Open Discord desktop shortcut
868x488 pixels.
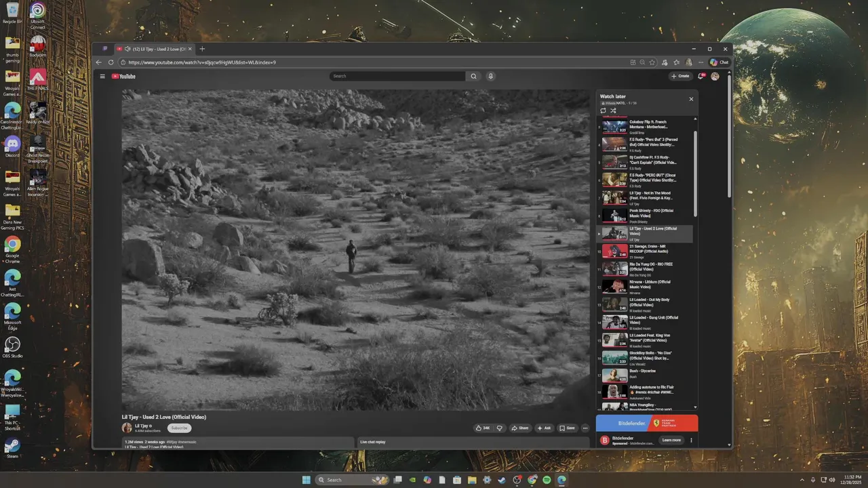click(x=12, y=146)
